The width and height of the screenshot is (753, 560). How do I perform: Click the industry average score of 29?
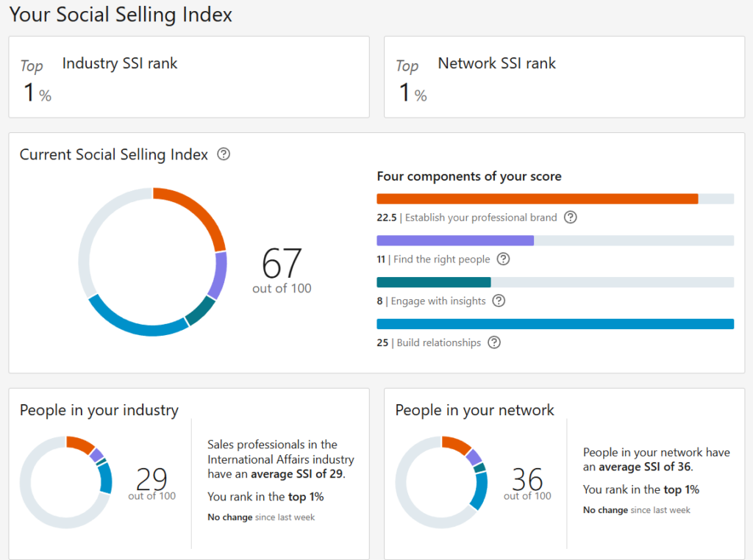[151, 480]
